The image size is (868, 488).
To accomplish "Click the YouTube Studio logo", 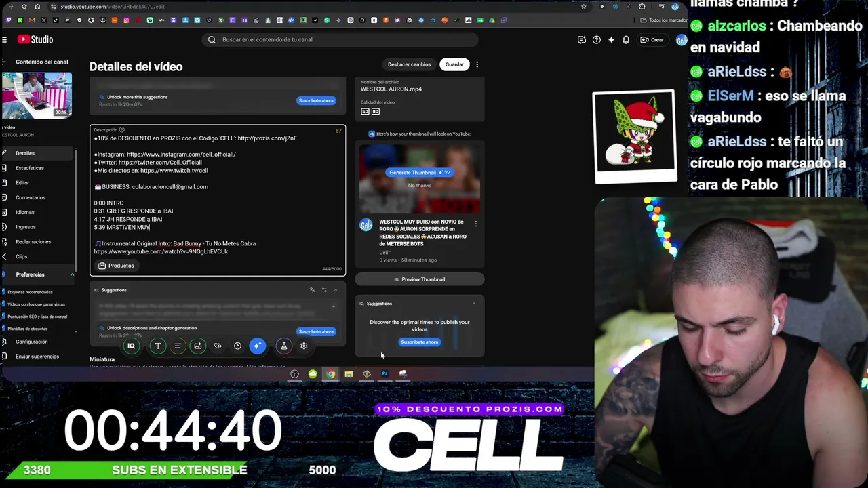I will [35, 39].
